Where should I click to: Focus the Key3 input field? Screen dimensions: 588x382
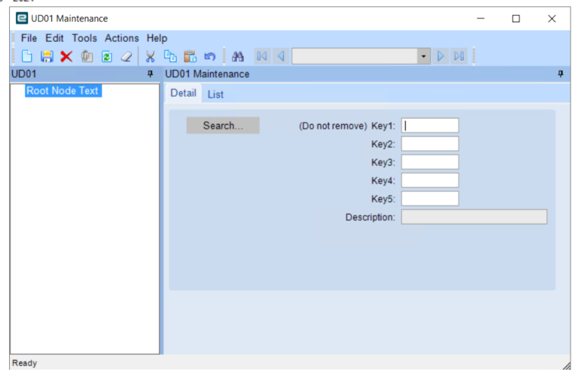coord(430,162)
